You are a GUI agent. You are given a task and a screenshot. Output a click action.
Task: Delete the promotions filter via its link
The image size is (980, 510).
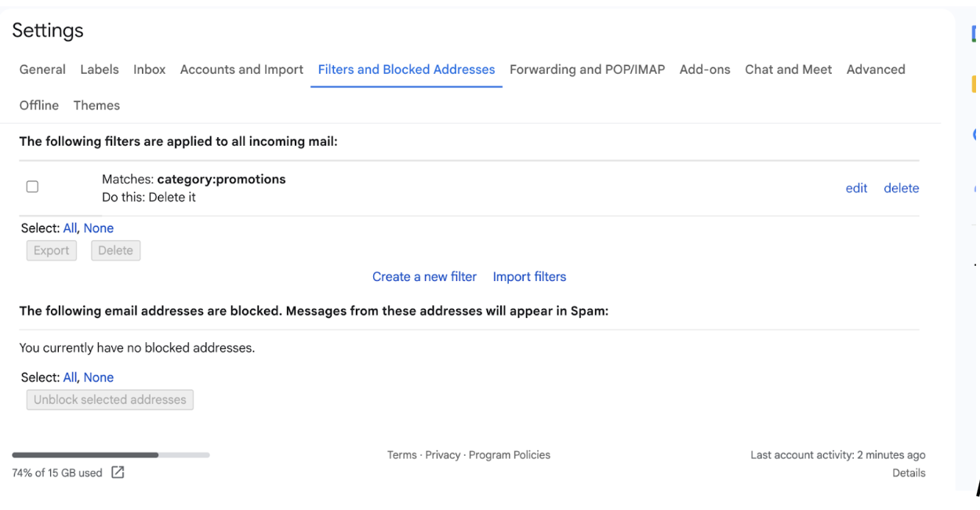pos(901,188)
